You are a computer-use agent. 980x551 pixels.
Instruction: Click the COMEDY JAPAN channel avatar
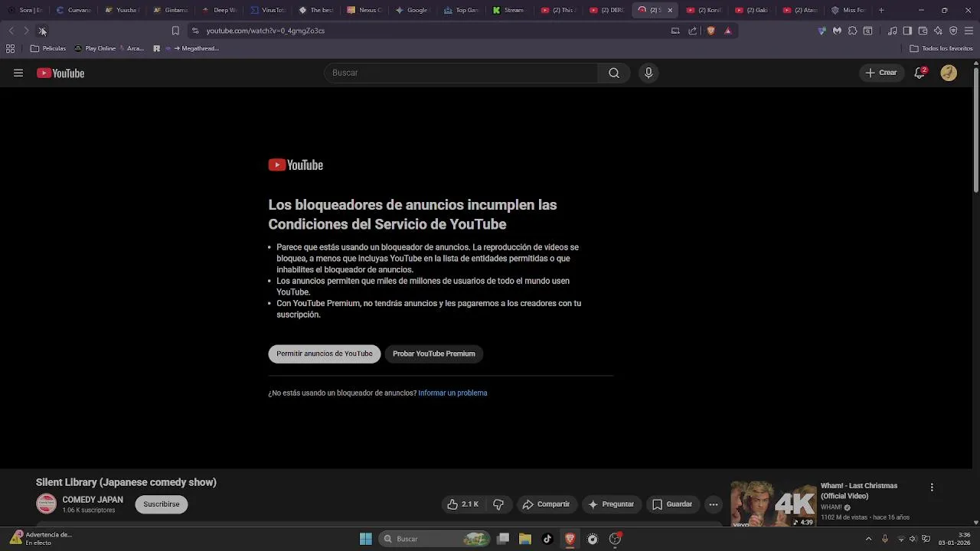coord(47,504)
